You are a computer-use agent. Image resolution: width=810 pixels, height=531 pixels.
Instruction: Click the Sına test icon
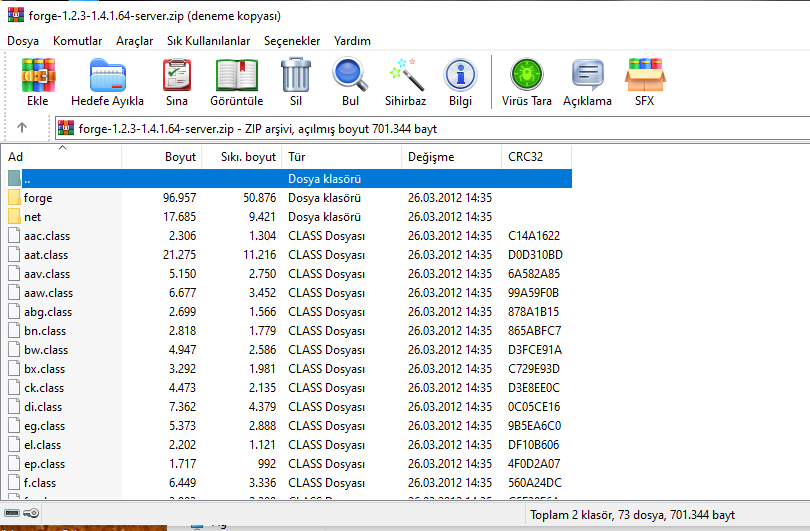pos(177,75)
